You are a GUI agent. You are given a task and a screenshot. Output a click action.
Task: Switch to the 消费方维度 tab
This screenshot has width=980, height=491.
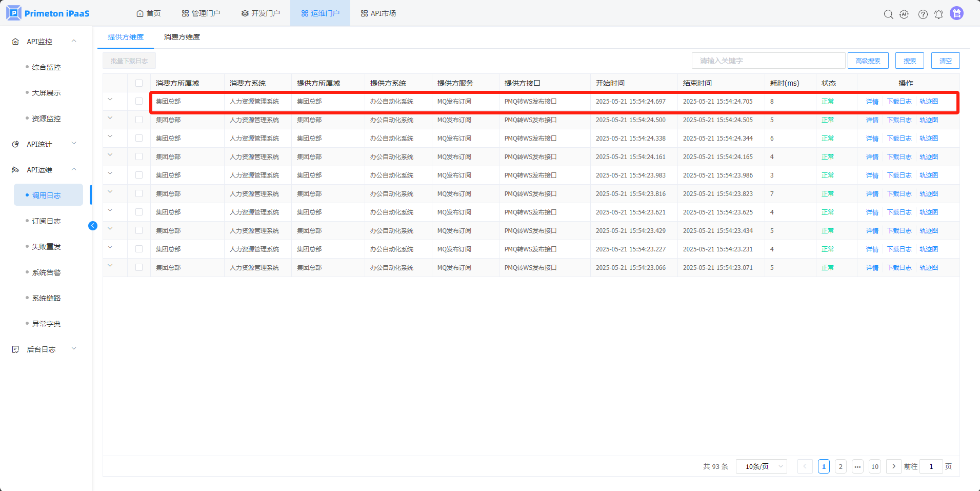pyautogui.click(x=182, y=37)
